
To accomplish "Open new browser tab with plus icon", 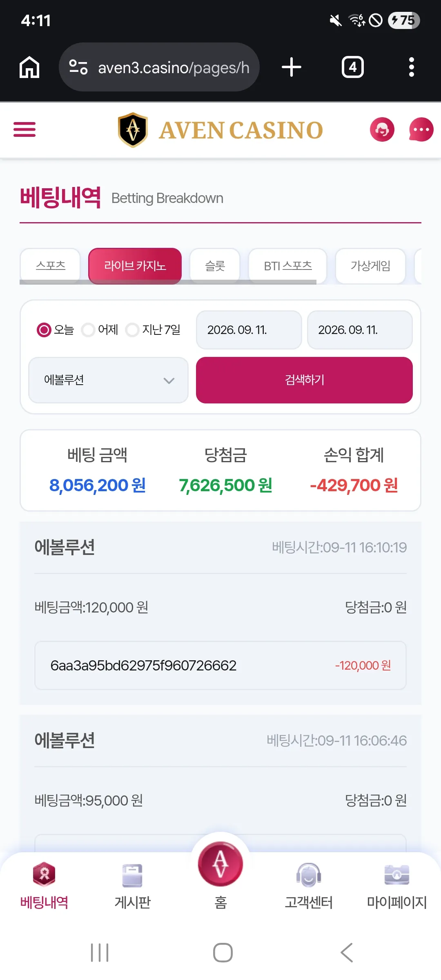I will tap(292, 67).
